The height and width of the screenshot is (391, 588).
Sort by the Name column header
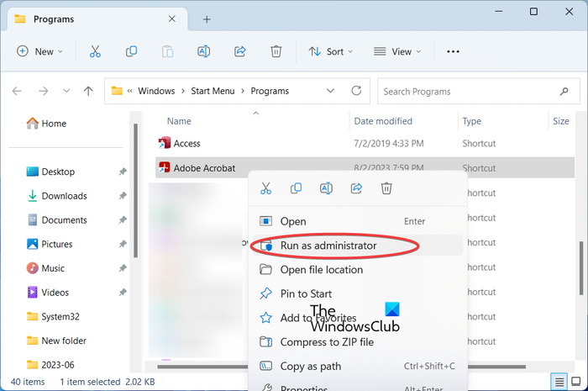[179, 121]
